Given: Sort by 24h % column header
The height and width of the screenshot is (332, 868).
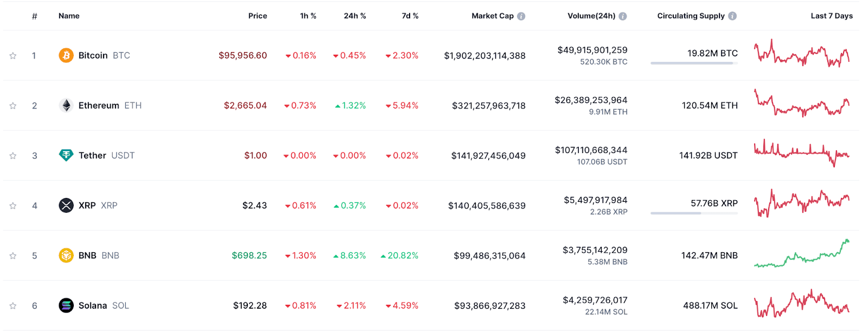Looking at the screenshot, I should [x=355, y=16].
